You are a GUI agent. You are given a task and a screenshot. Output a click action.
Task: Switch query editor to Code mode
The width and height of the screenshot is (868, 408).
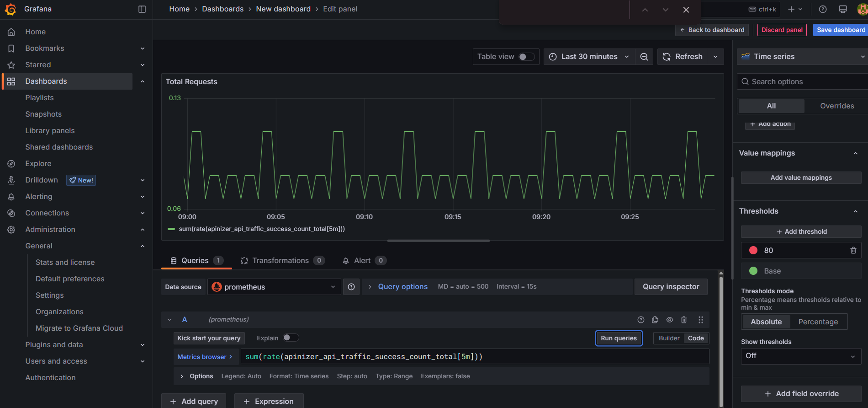point(696,338)
